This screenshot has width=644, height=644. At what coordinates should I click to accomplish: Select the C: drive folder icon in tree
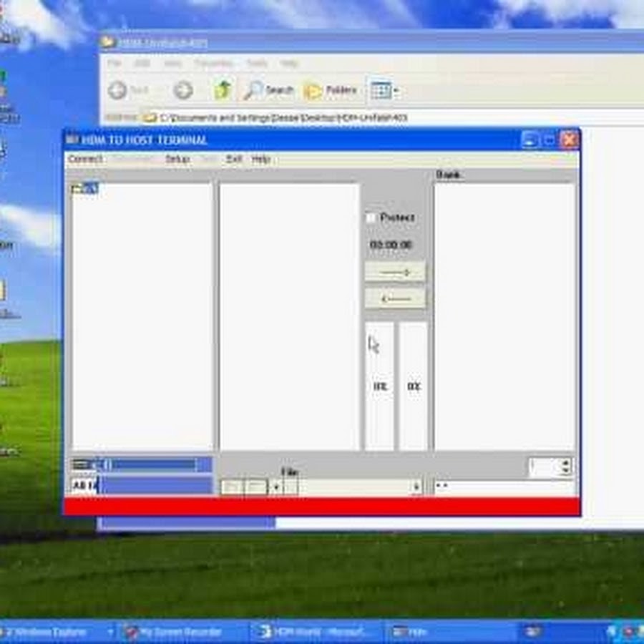point(77,188)
